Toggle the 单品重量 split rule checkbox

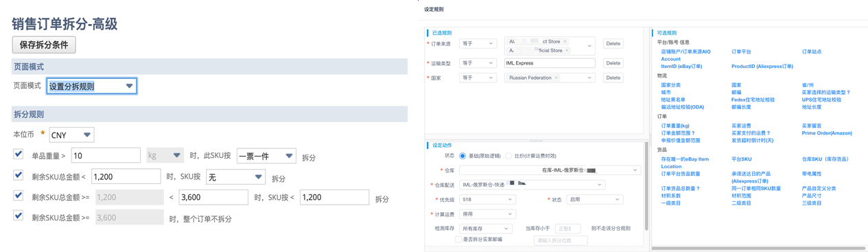(19, 154)
